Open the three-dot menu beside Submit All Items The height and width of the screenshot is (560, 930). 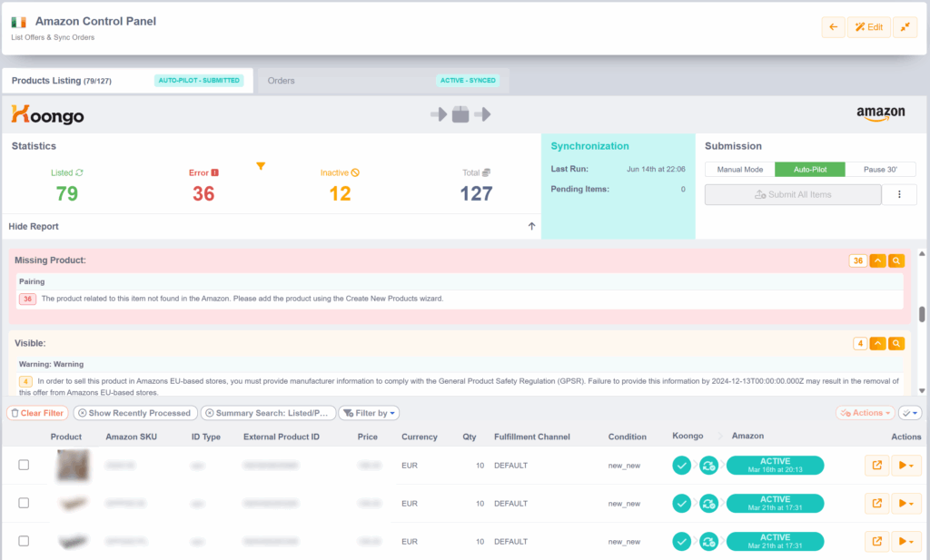click(899, 194)
